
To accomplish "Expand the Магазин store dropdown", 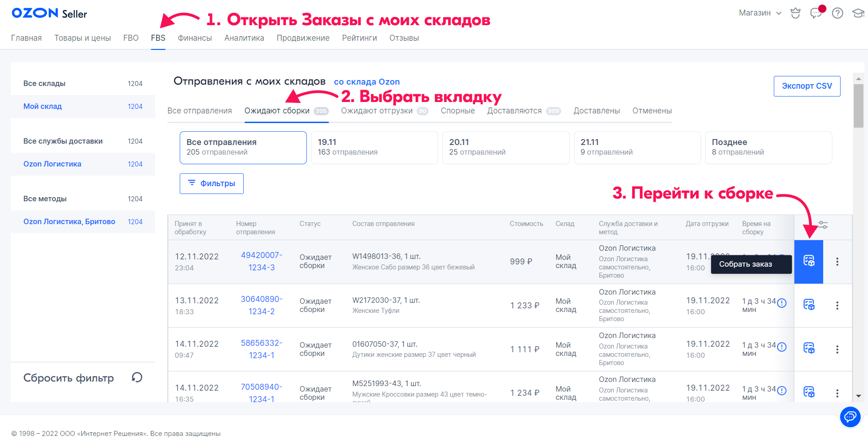I will 760,13.
